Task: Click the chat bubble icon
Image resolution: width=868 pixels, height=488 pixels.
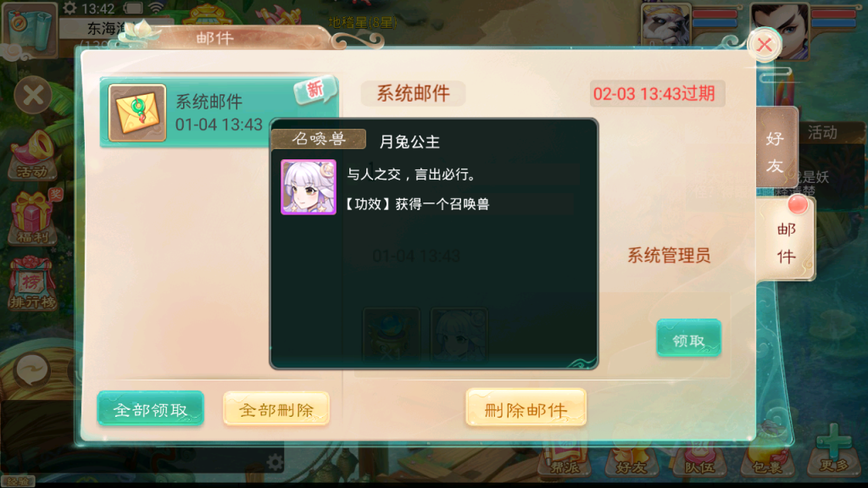Action: tap(32, 370)
